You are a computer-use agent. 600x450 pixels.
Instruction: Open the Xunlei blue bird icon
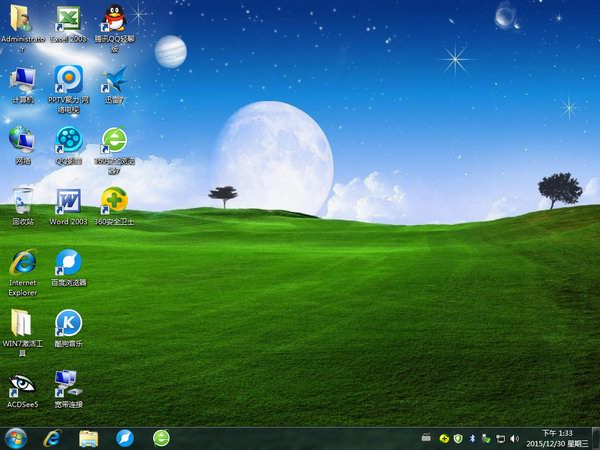tap(114, 78)
